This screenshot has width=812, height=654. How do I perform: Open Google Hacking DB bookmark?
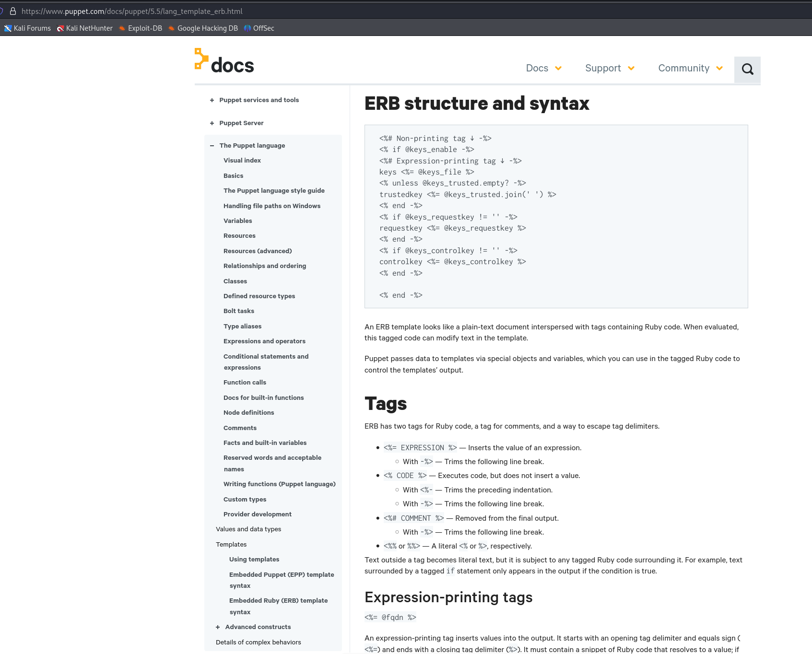[203, 28]
